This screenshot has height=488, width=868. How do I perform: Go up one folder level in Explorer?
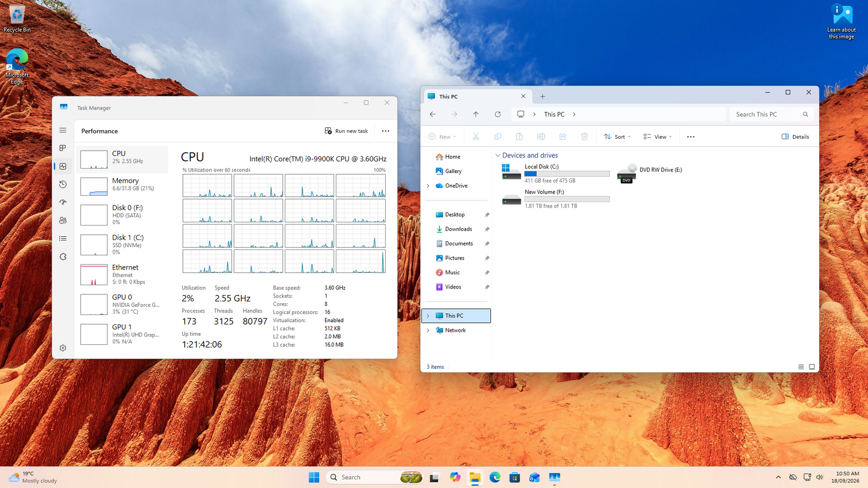(476, 114)
